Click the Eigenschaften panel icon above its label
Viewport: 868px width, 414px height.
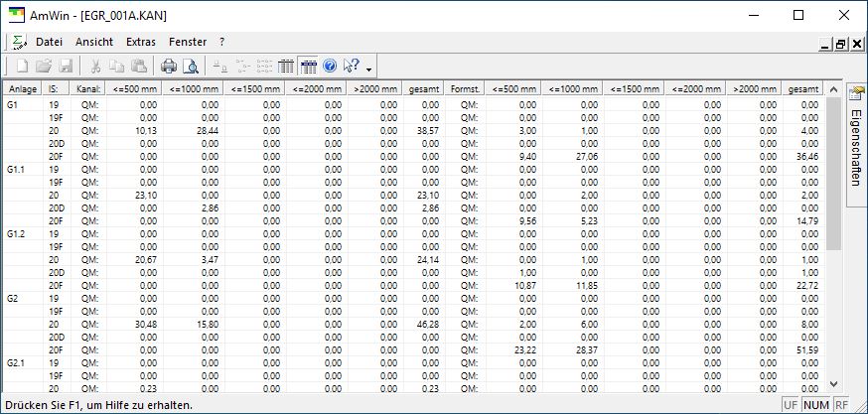click(x=856, y=94)
